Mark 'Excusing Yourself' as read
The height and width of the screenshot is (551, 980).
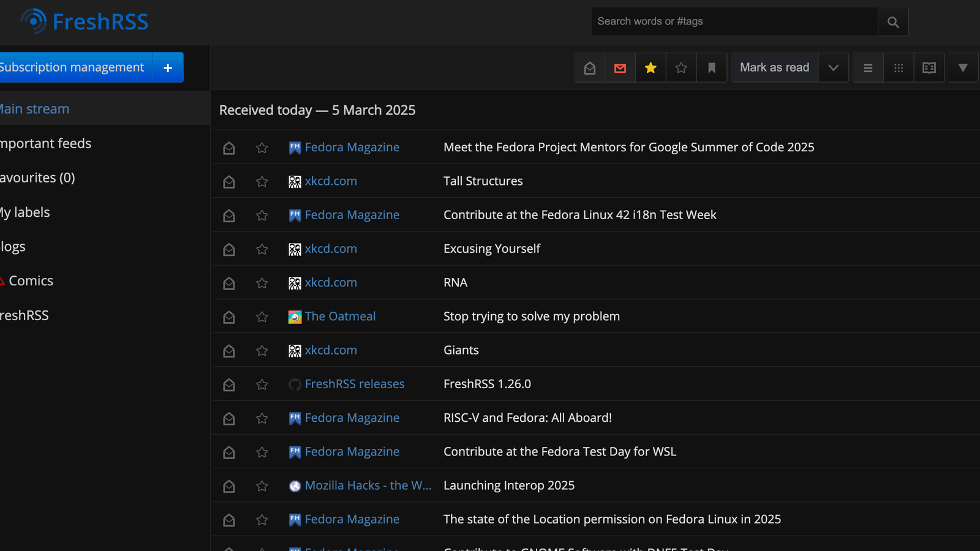229,249
